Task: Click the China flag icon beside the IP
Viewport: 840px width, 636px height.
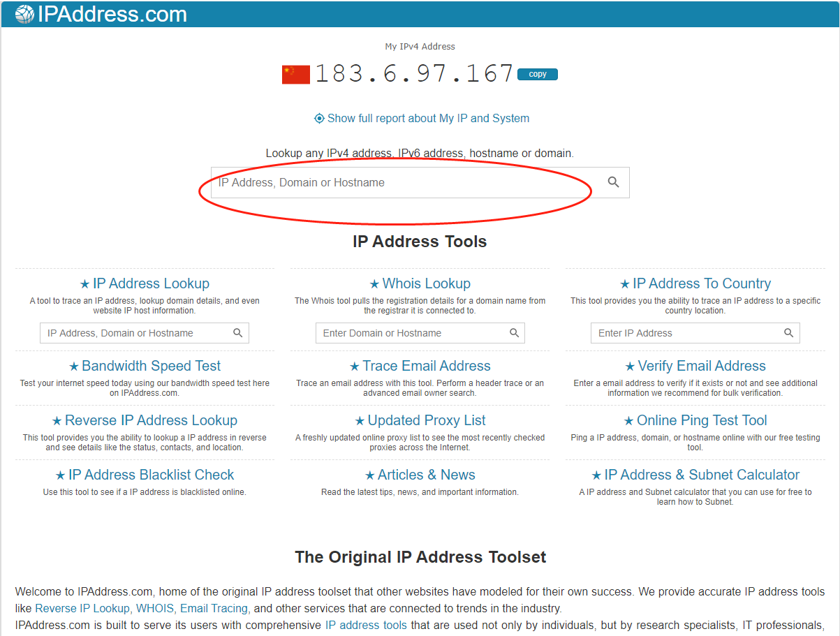Action: (x=296, y=75)
